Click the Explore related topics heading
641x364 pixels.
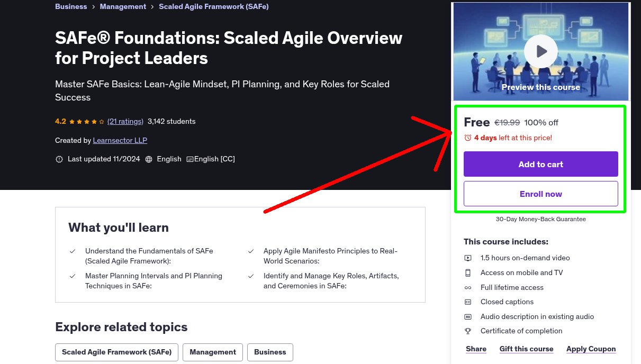(x=121, y=327)
